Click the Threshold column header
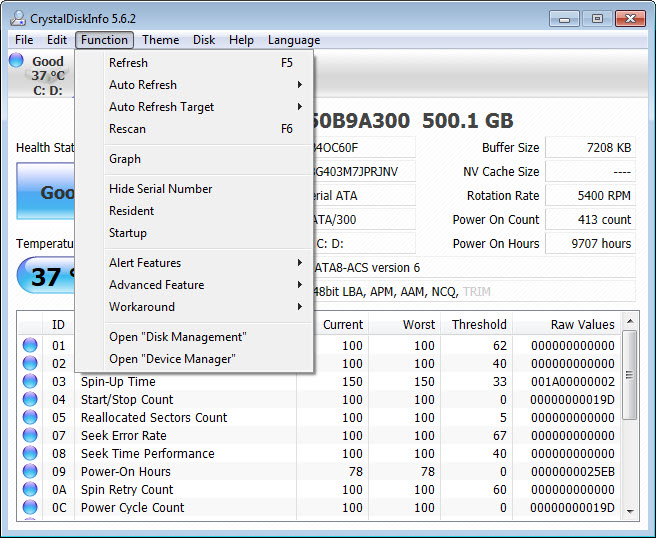The image size is (656, 538). tap(479, 324)
